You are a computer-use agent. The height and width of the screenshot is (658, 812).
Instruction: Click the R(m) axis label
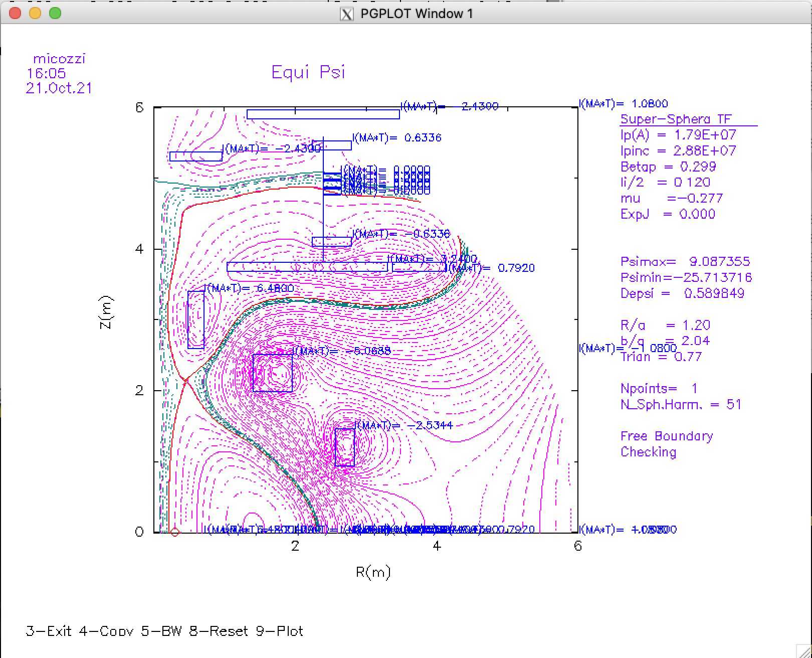tap(373, 572)
